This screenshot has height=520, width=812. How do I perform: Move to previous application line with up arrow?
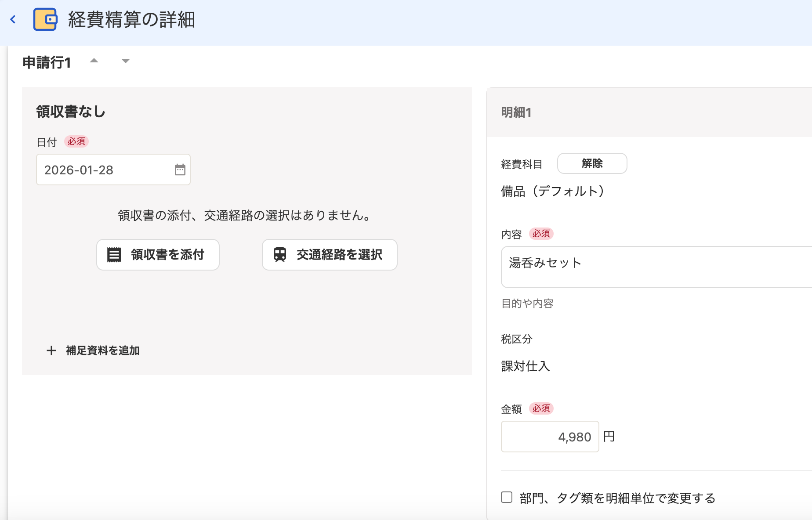[94, 61]
